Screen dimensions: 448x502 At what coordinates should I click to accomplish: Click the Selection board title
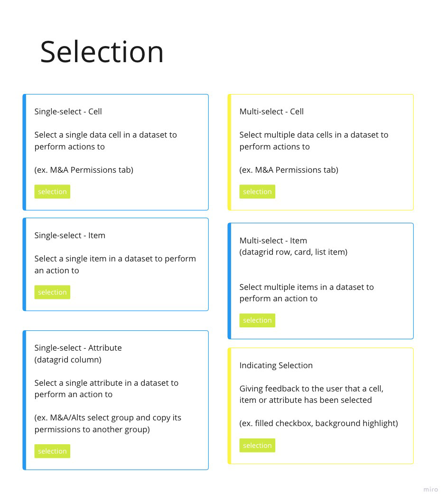102,52
